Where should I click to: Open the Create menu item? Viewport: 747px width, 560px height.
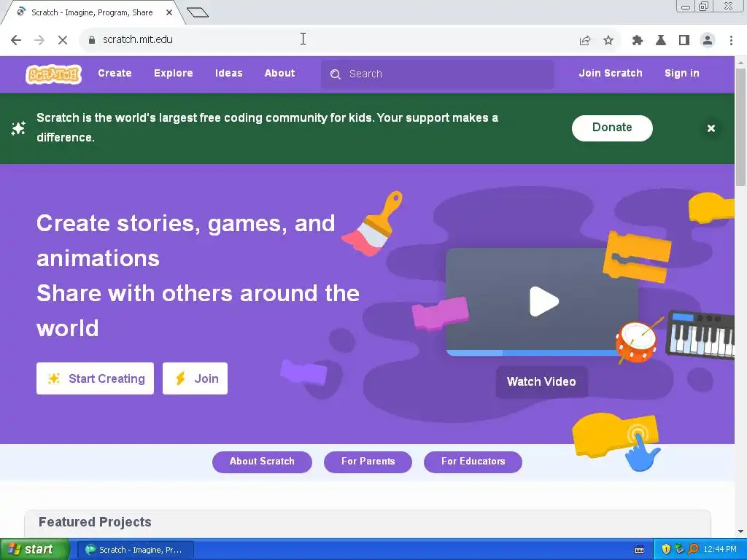tap(115, 74)
